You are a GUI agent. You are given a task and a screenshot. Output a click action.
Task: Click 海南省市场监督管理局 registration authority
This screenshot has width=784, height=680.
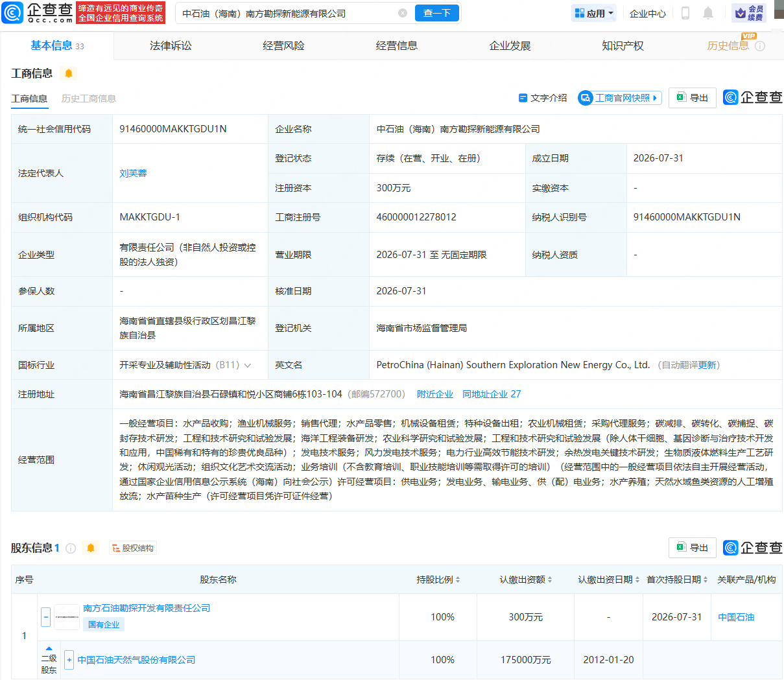point(422,328)
